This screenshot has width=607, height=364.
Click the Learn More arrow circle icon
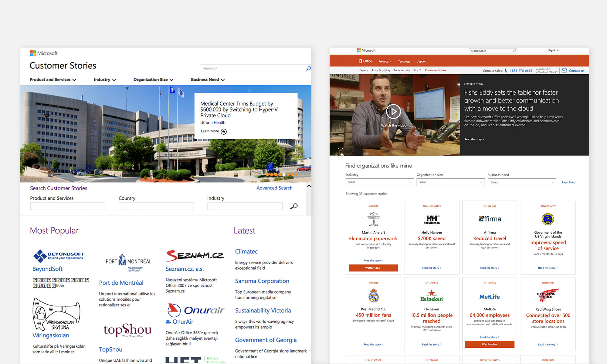pos(224,131)
